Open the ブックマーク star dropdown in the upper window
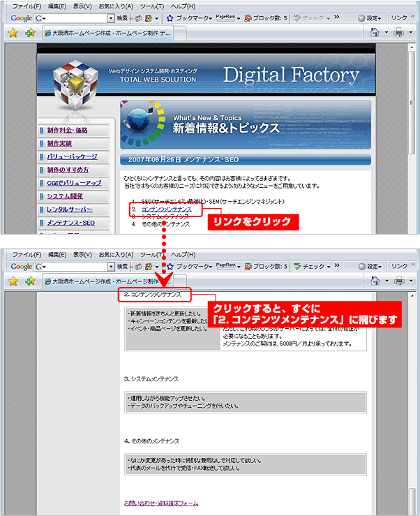 coord(189,18)
